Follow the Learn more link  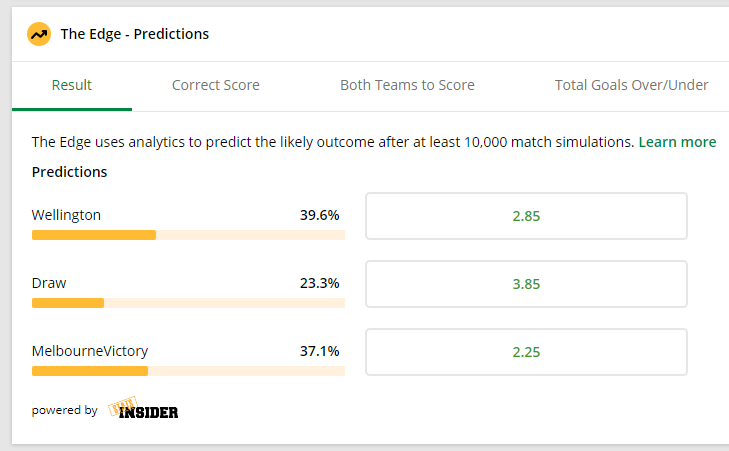click(677, 142)
